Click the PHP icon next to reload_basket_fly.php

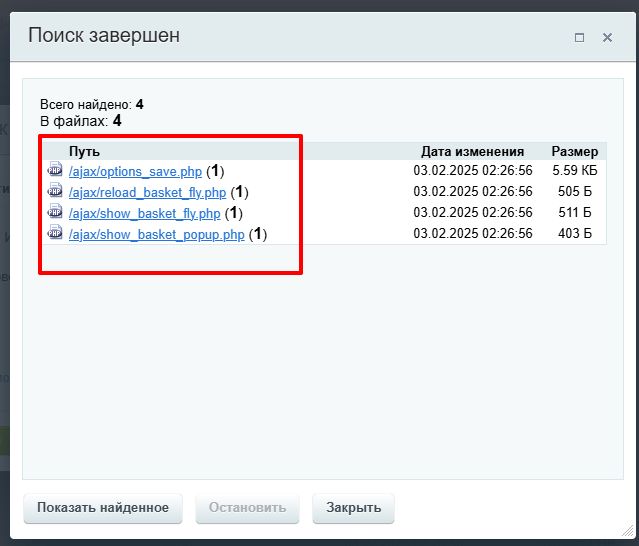click(x=55, y=192)
